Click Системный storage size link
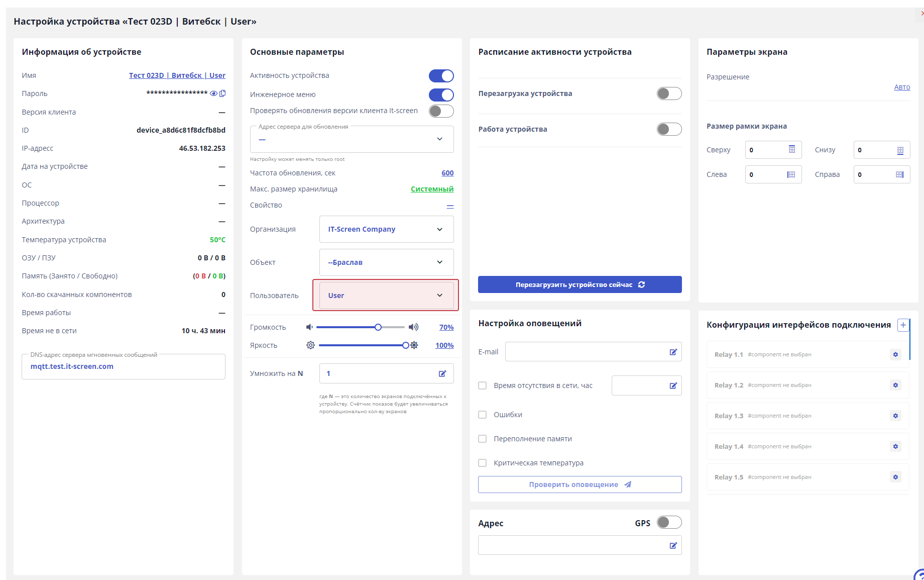This screenshot has width=924, height=580. click(x=432, y=189)
